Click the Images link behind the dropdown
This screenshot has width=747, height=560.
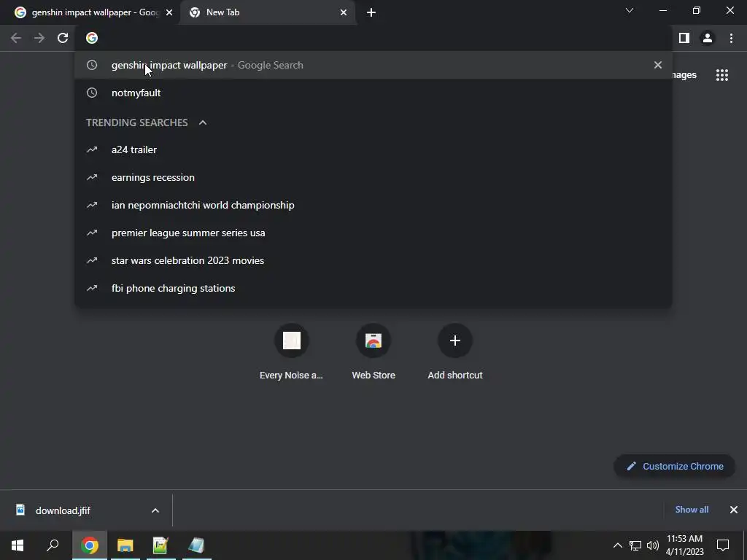[x=684, y=75]
